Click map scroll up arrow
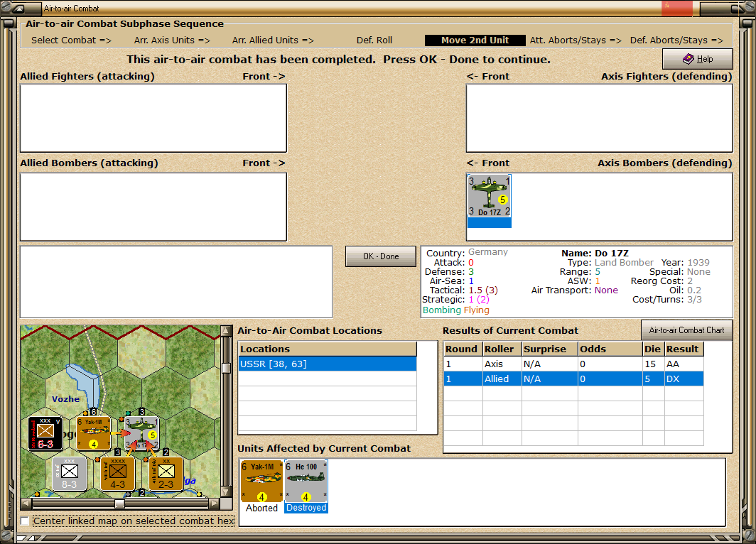The height and width of the screenshot is (544, 756). coord(226,330)
